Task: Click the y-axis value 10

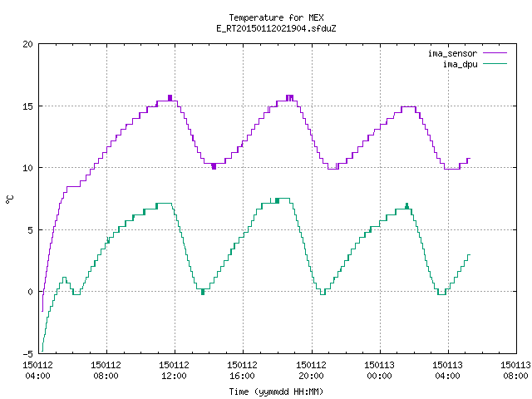Action: pyautogui.click(x=28, y=168)
